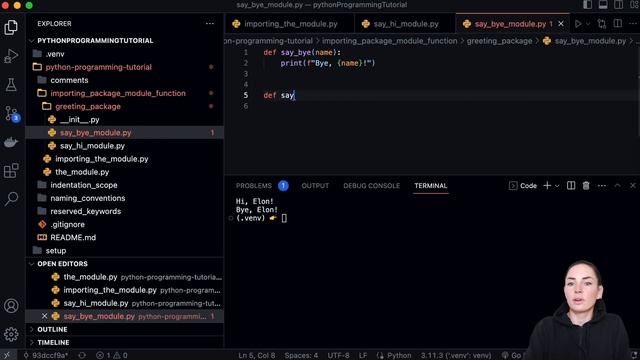Close the bottom panel
Image resolution: width=640 pixels, height=360 pixels.
click(633, 186)
